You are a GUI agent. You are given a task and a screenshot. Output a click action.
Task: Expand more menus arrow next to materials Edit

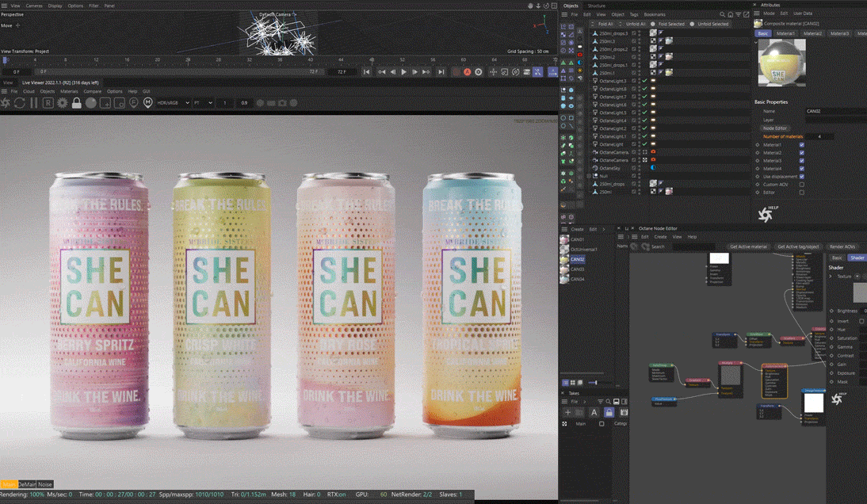tap(603, 229)
